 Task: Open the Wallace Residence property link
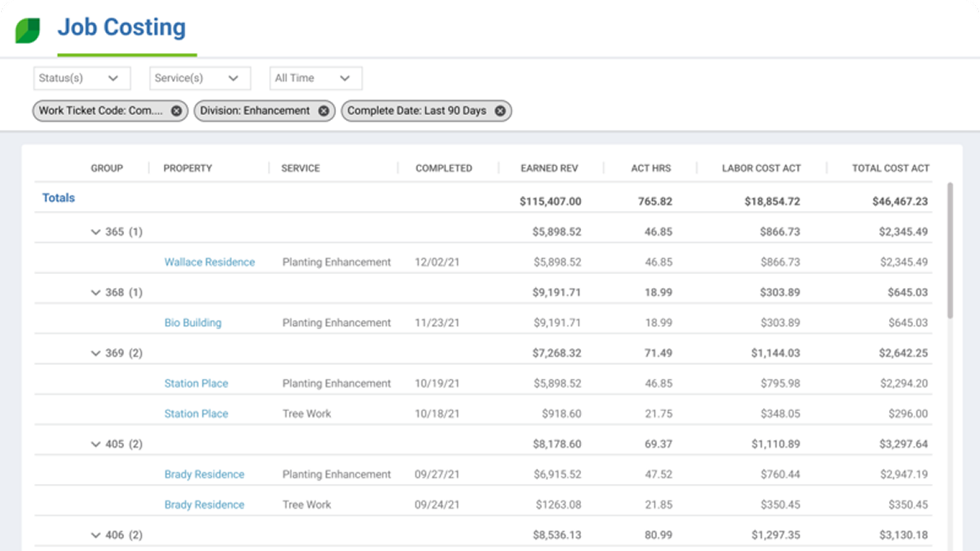pyautogui.click(x=209, y=262)
